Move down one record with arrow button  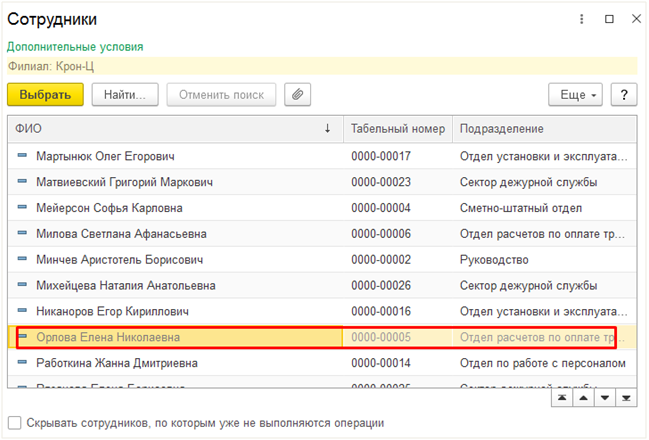tap(604, 398)
